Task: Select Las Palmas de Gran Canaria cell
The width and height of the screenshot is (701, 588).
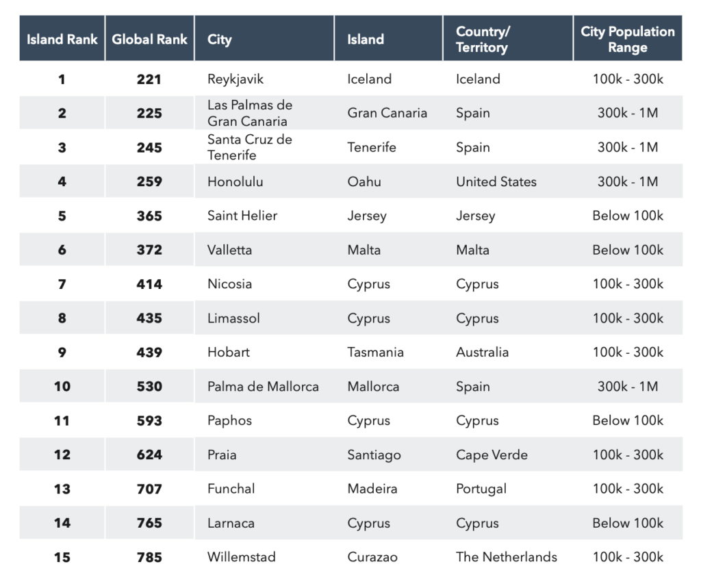Action: pos(250,113)
